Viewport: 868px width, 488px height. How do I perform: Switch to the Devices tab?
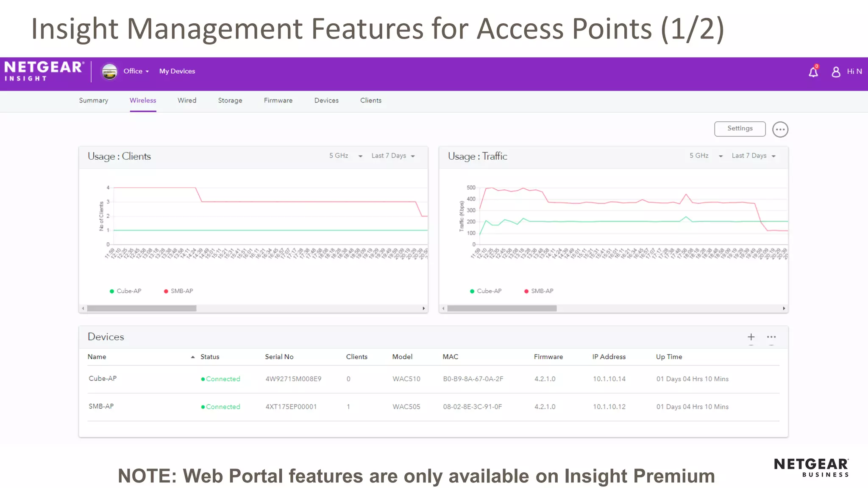[326, 100]
